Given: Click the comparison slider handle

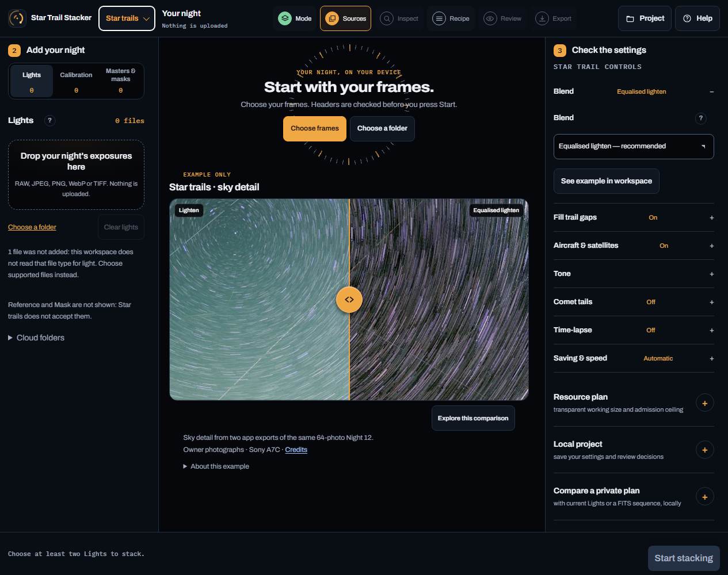Looking at the screenshot, I should 349,300.
